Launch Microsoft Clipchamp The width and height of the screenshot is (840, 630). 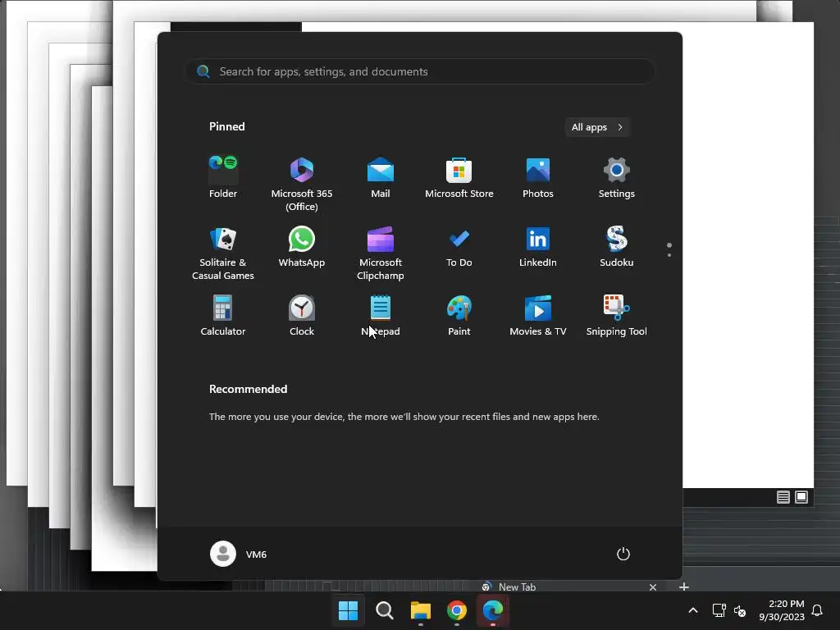[381, 253]
